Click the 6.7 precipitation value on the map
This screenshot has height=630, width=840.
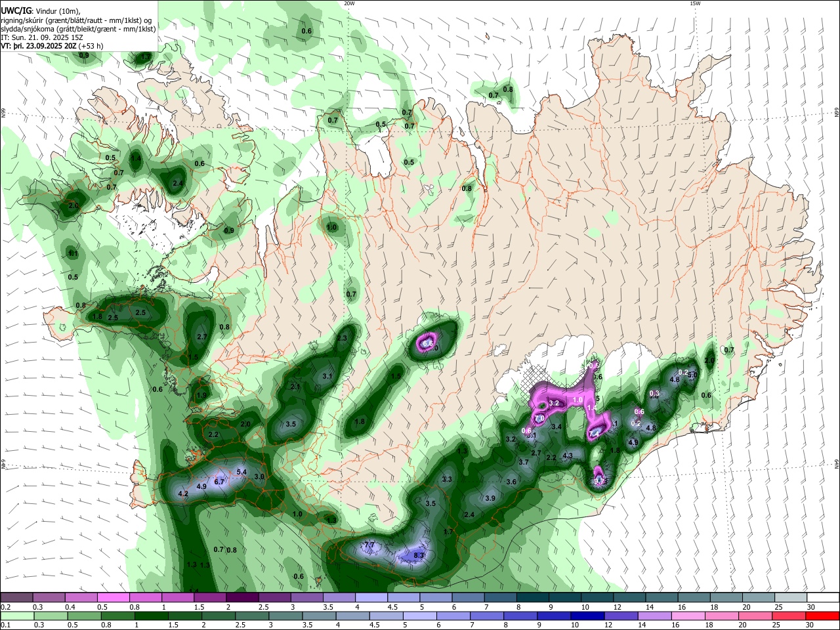[x=219, y=481]
